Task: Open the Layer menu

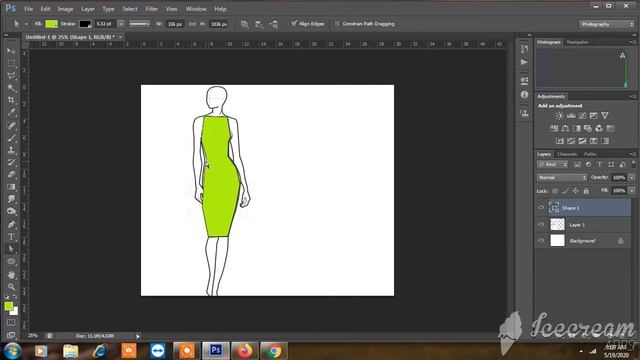Action: point(88,9)
